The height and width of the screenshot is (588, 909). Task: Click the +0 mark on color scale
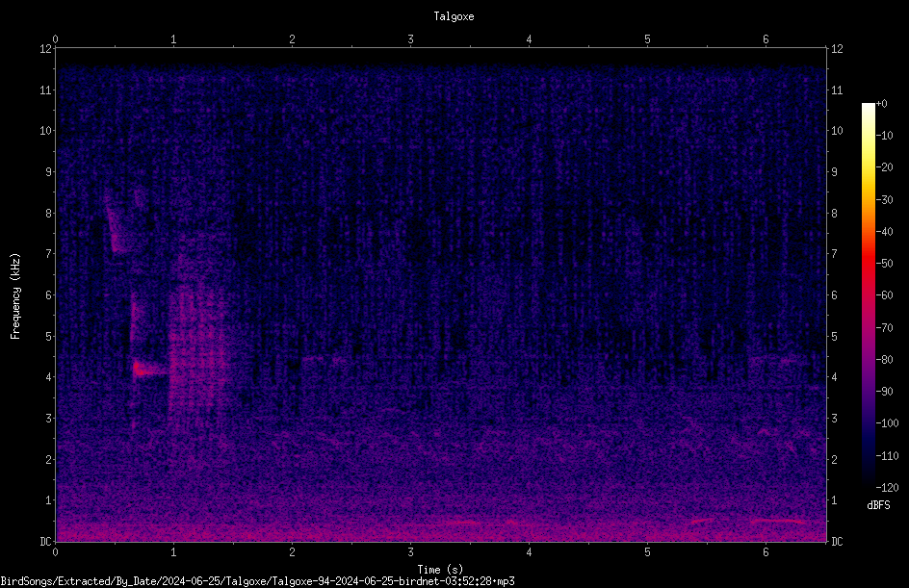[881, 104]
